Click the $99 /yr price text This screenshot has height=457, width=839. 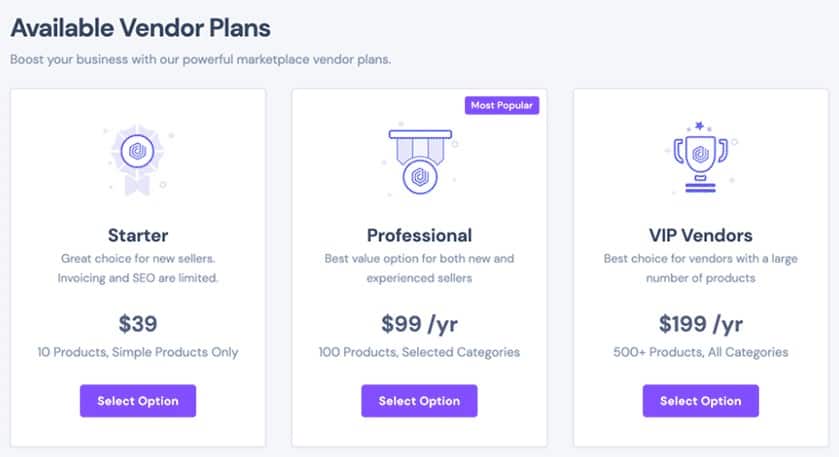click(x=420, y=324)
